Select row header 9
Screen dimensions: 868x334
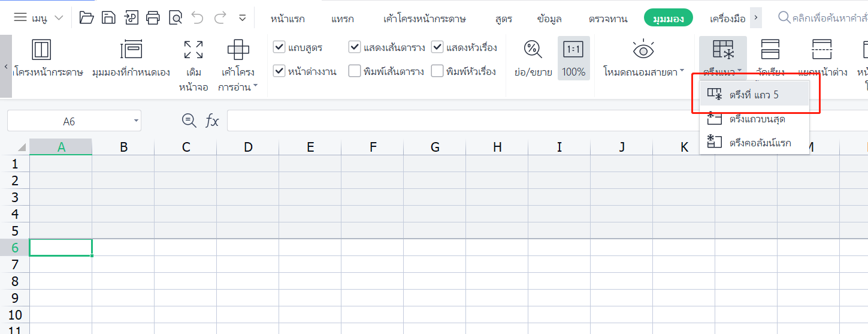(14, 298)
